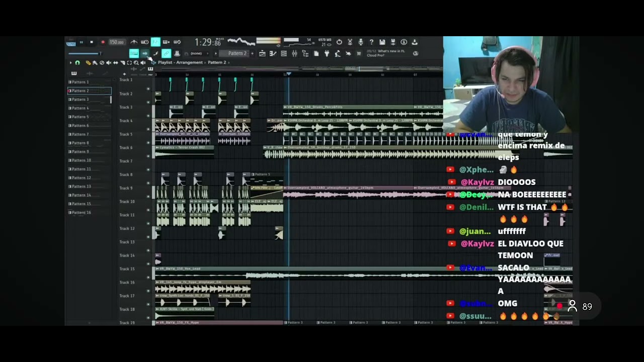Select the Delete tool in Playlist
The height and width of the screenshot is (362, 644).
click(102, 63)
